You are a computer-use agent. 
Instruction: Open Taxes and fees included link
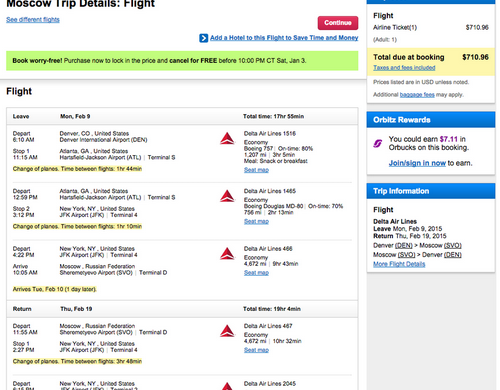point(404,68)
